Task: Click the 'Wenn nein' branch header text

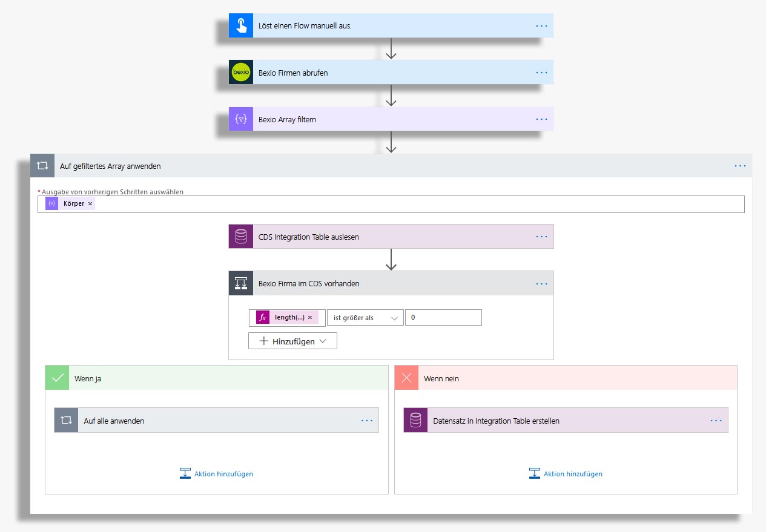Action: tap(441, 378)
